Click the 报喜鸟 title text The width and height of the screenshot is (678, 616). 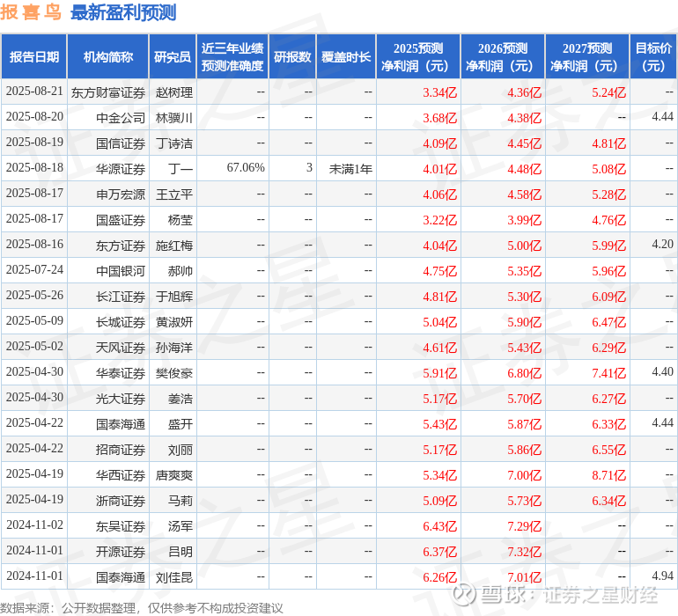pyautogui.click(x=31, y=12)
